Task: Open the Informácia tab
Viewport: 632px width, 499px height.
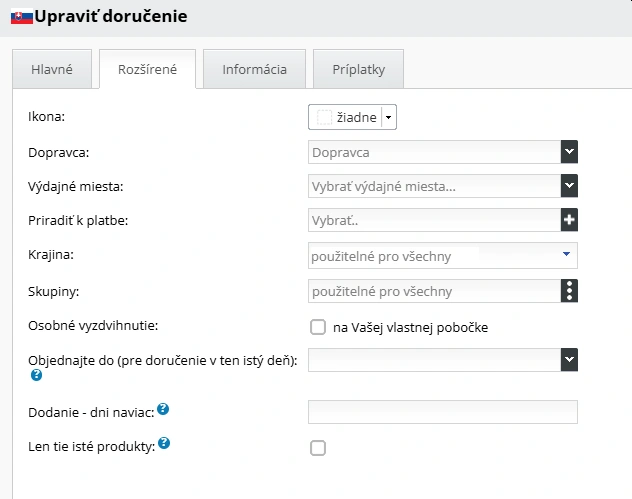Action: click(x=254, y=69)
